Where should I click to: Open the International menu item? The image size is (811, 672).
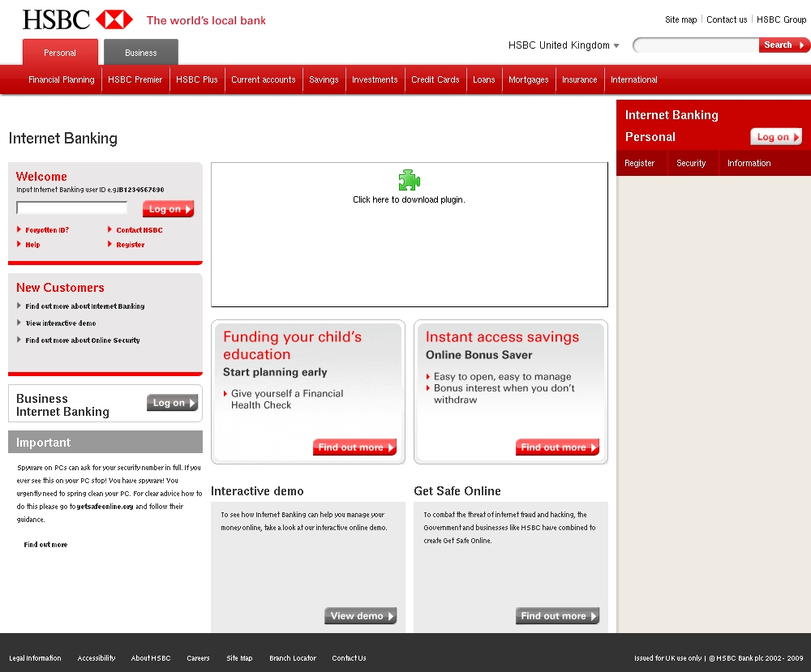634,79
